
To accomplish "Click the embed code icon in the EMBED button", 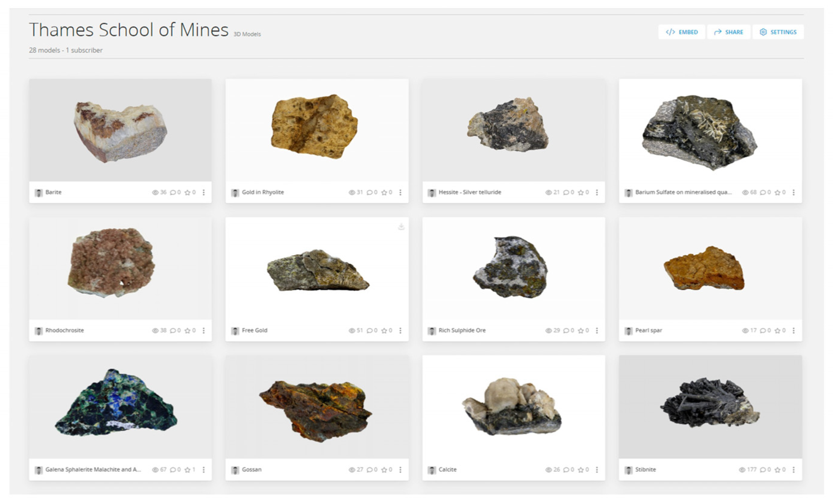I will click(x=671, y=32).
